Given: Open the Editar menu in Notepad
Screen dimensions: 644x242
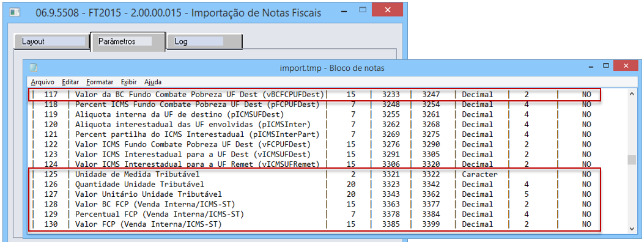Looking at the screenshot, I should [x=70, y=82].
